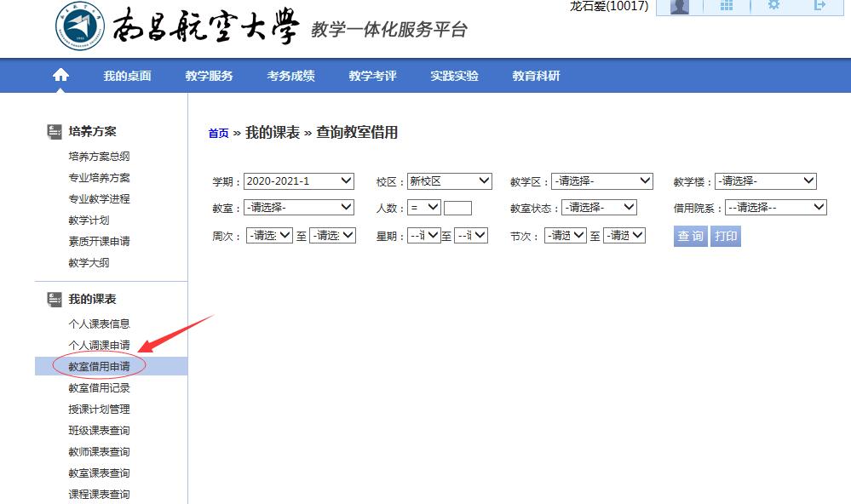
Task: Click the home icon in navigation bar
Action: click(x=60, y=76)
